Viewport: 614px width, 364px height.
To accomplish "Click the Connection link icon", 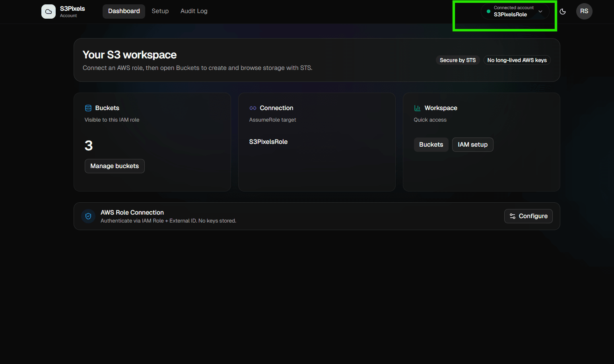I will click(253, 108).
